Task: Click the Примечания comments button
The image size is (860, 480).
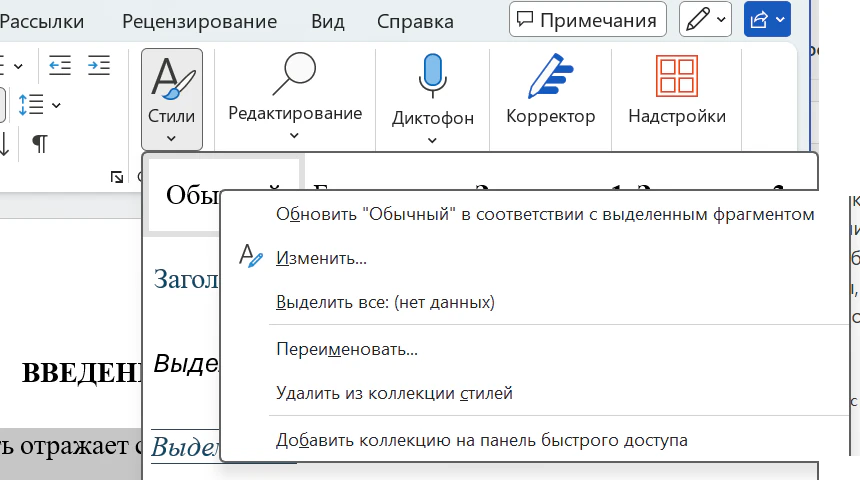Action: click(587, 20)
